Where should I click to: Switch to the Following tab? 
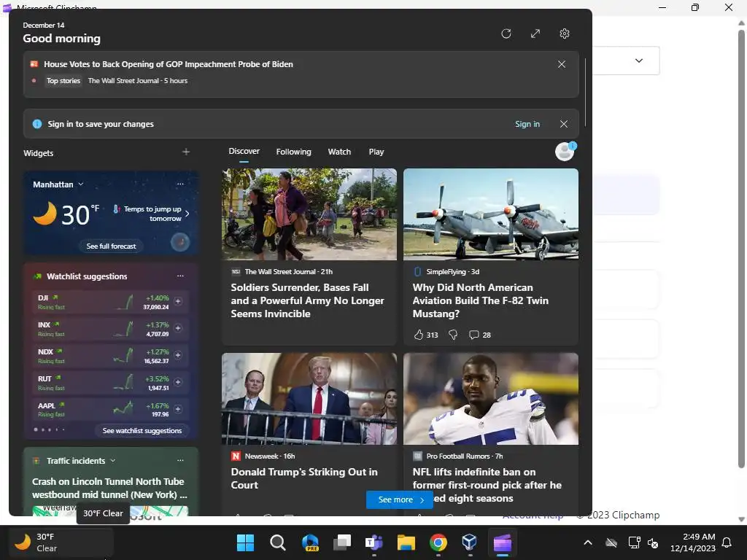pyautogui.click(x=293, y=152)
